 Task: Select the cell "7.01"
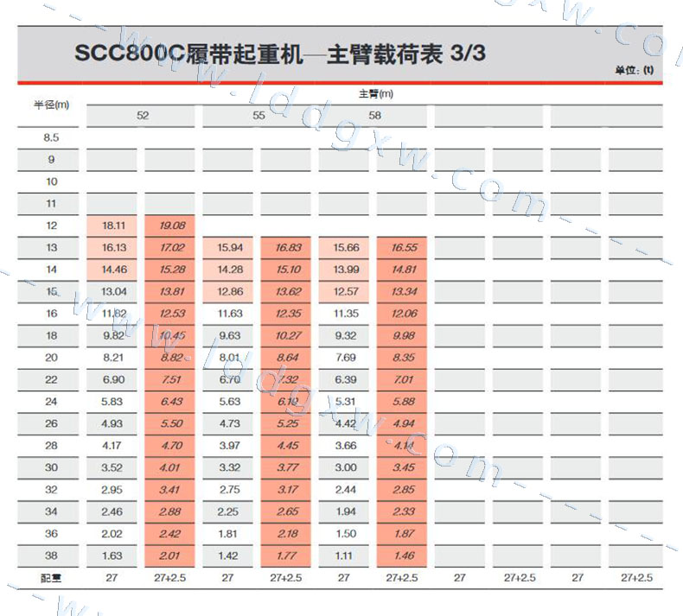click(x=404, y=379)
